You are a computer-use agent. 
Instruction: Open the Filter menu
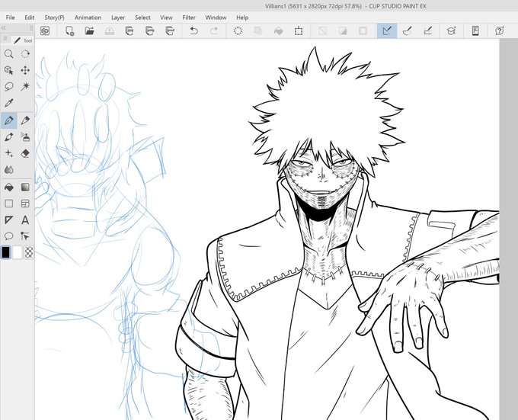(189, 18)
